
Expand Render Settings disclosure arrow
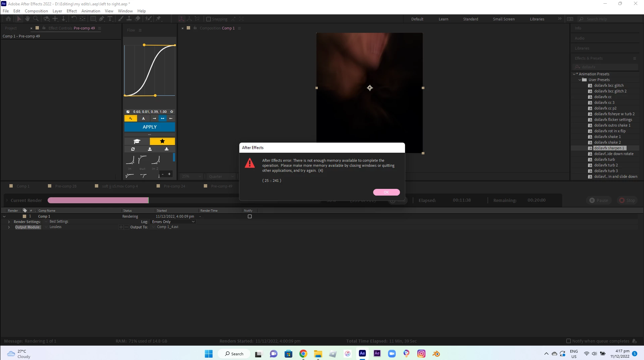[9, 222]
